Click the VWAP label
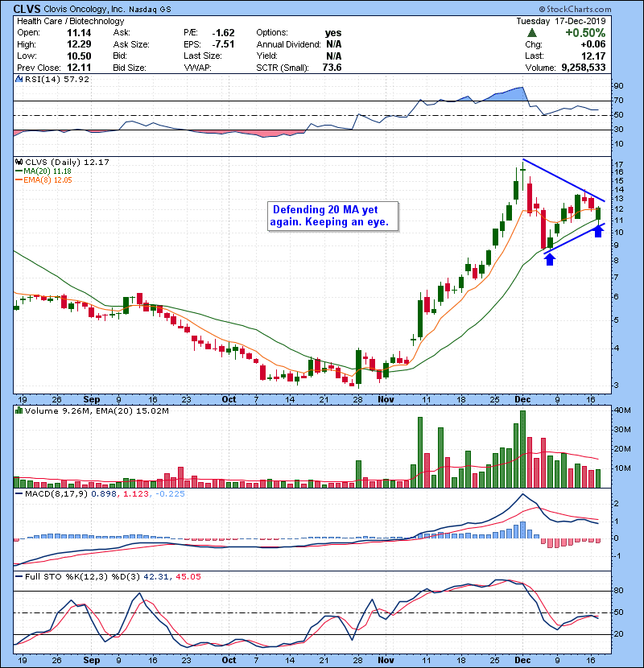This screenshot has height=668, width=644. tap(197, 68)
